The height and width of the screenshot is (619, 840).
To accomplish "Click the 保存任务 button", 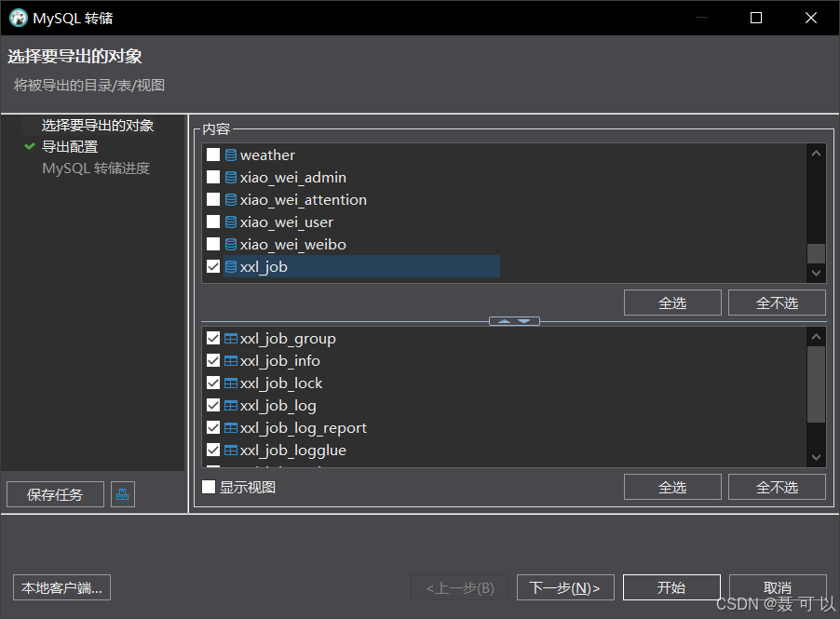I will [x=55, y=494].
